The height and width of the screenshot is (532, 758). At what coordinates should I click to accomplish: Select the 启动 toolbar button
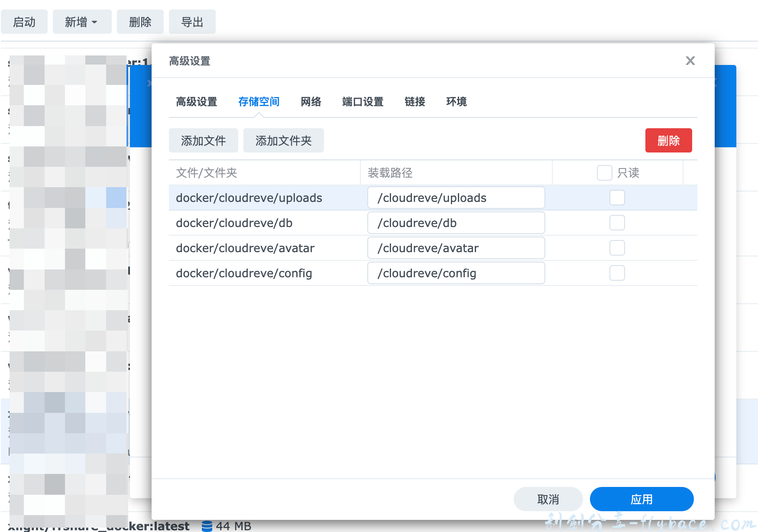(24, 22)
